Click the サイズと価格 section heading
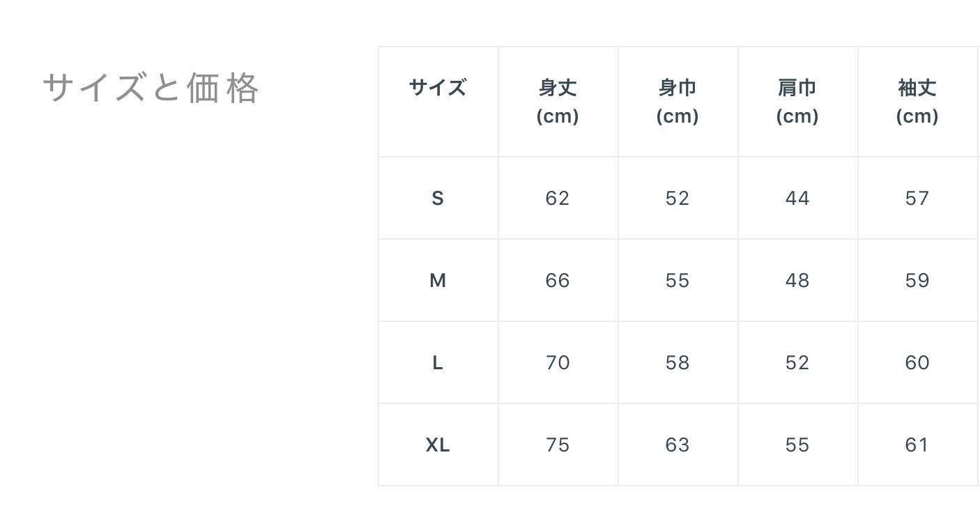Viewport: 980px width, 510px height. (x=151, y=88)
